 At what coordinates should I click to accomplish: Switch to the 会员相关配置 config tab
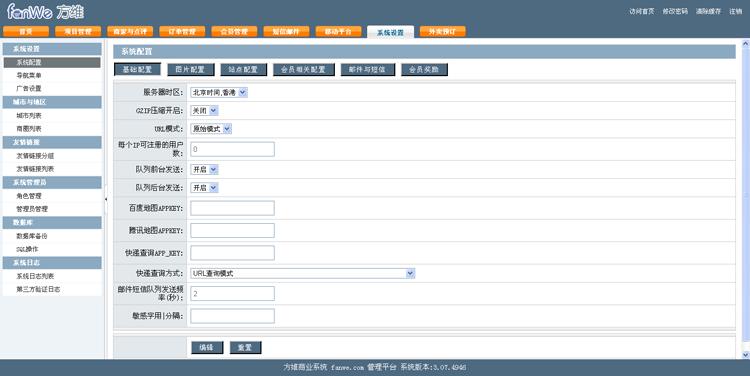click(x=304, y=69)
